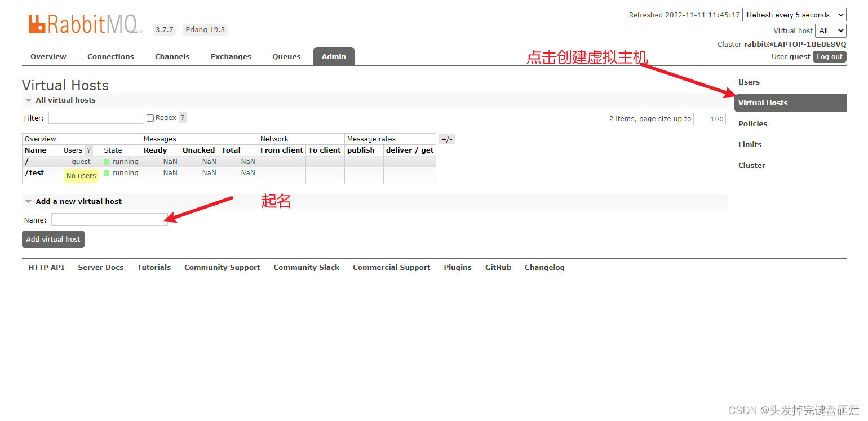Click the guest users cell
This screenshot has height=421, width=868.
(x=81, y=162)
